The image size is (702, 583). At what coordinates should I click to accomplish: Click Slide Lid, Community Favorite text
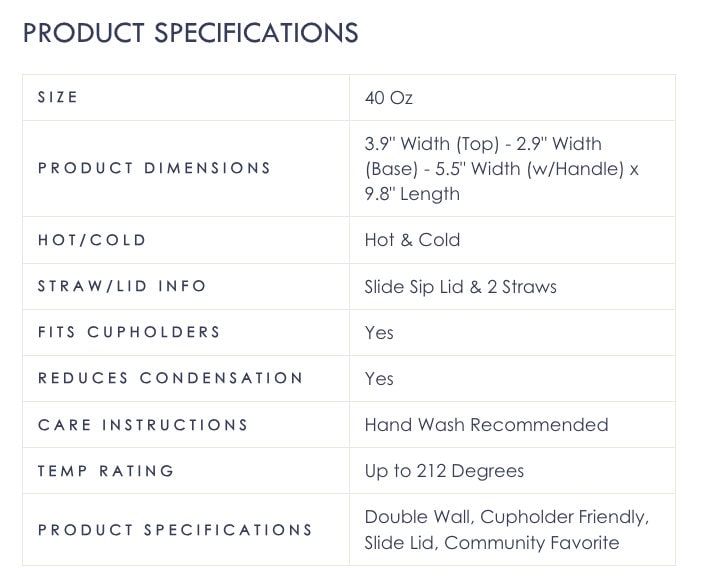[492, 543]
